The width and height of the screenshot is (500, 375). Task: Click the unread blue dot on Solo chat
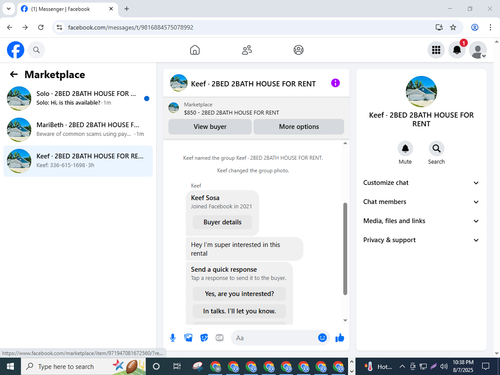click(x=146, y=98)
